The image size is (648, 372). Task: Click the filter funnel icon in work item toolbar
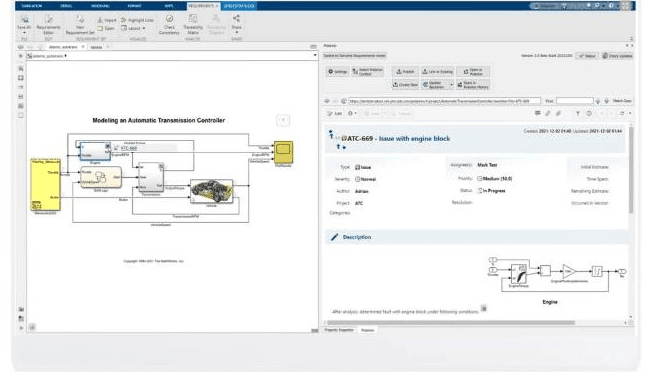tap(578, 113)
